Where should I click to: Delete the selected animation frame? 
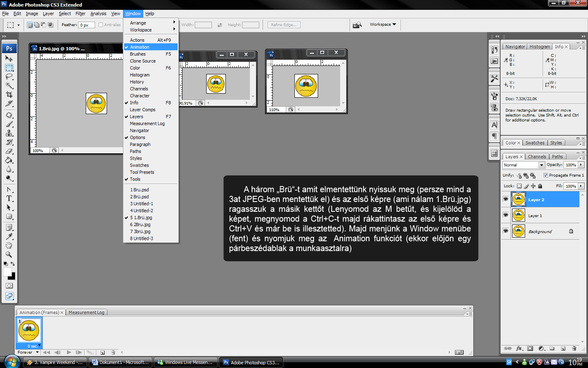click(113, 352)
